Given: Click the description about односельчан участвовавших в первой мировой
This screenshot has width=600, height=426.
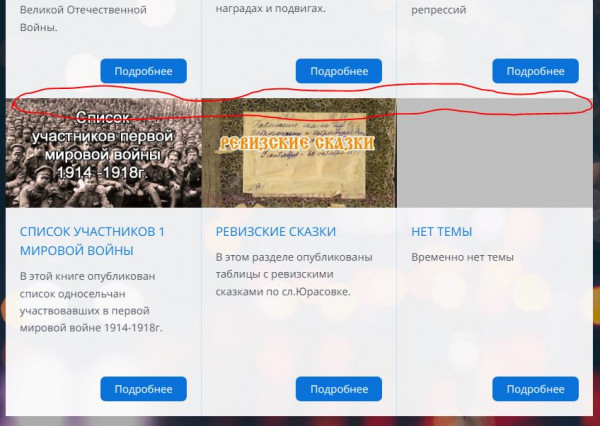Looking at the screenshot, I should point(91,302).
